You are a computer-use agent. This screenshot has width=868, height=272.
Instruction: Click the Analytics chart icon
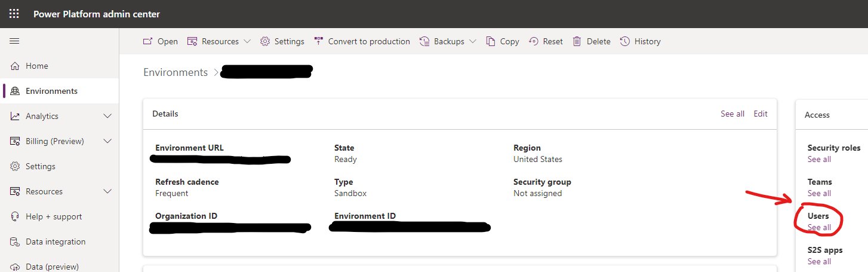point(15,116)
